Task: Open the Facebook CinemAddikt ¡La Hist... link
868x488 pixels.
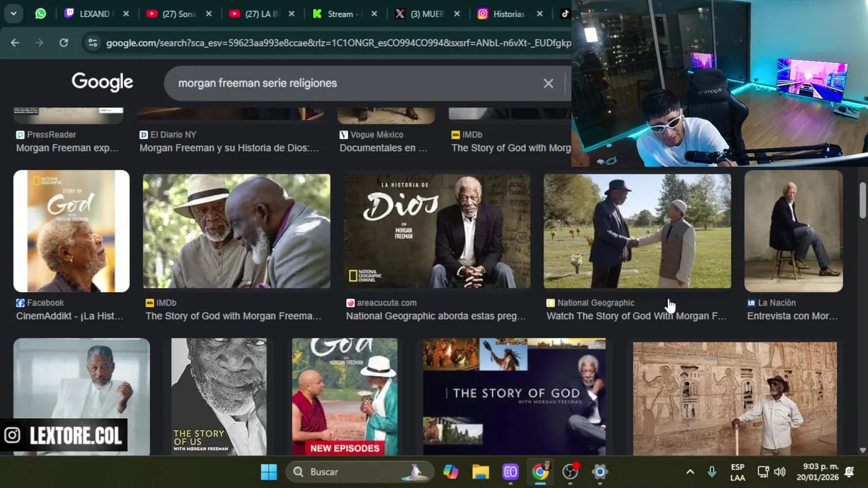Action: point(69,316)
